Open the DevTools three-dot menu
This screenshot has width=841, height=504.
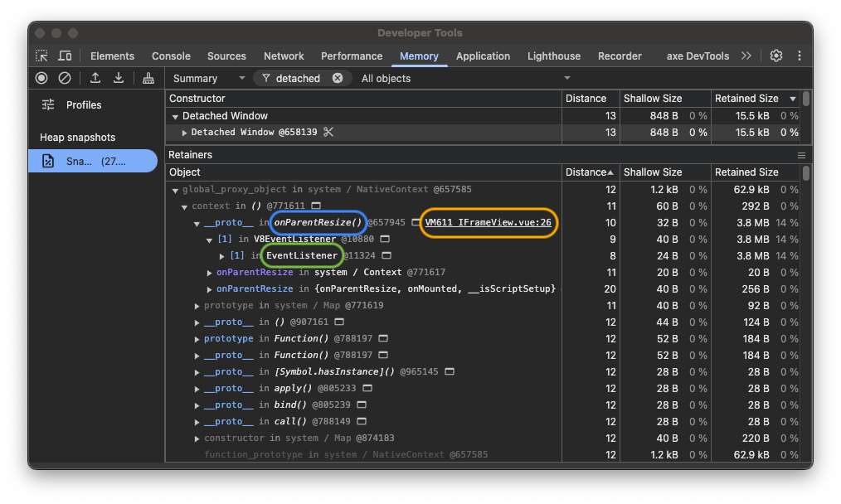tap(800, 56)
